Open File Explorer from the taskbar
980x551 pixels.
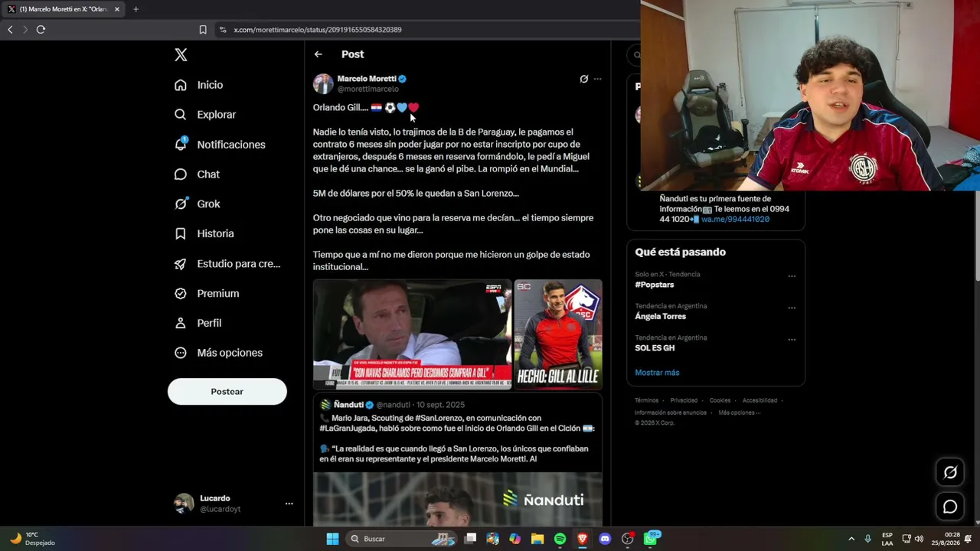coord(537,539)
